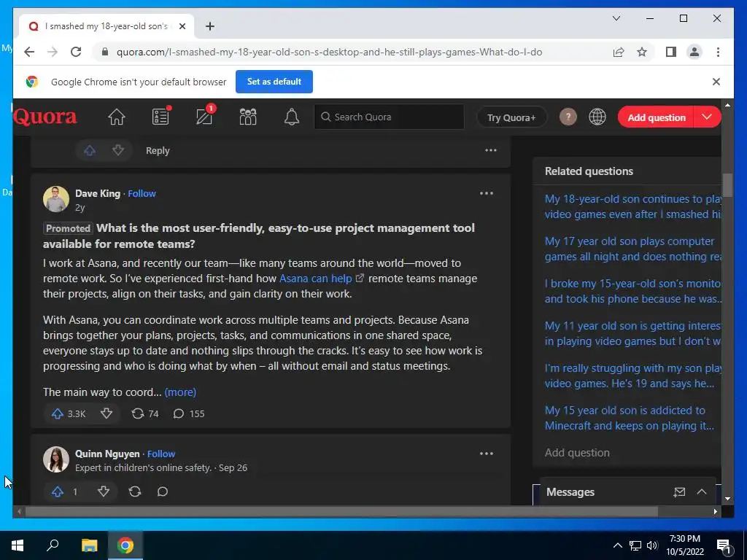Open Windows taskbar search
Image resolution: width=747 pixels, height=560 pixels.
click(x=53, y=545)
